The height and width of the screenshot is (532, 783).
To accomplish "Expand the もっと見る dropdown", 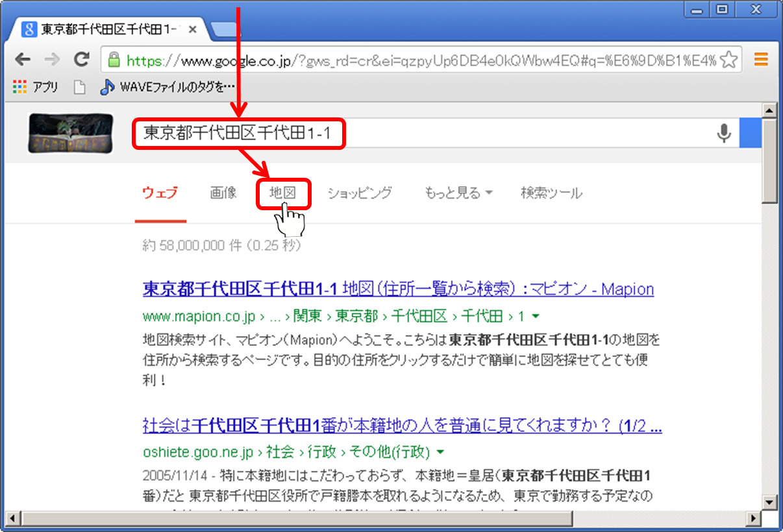I will pos(458,193).
